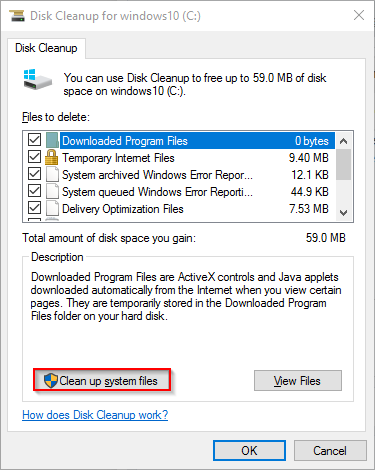Uncheck the Downloaded Program Files checkbox
This screenshot has height=470, width=375.
click(x=34, y=140)
